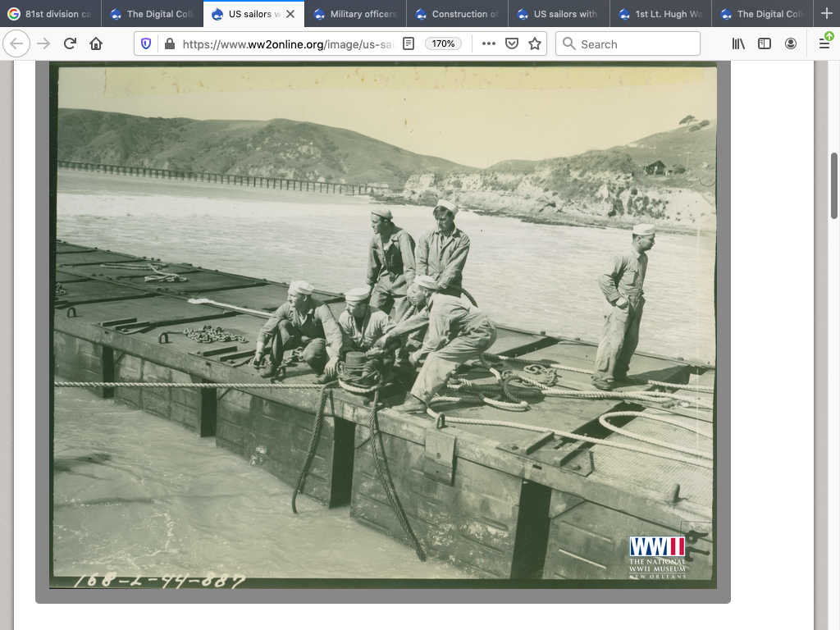Image resolution: width=840 pixels, height=630 pixels.
Task: Save page to Pocket
Action: coord(512,43)
